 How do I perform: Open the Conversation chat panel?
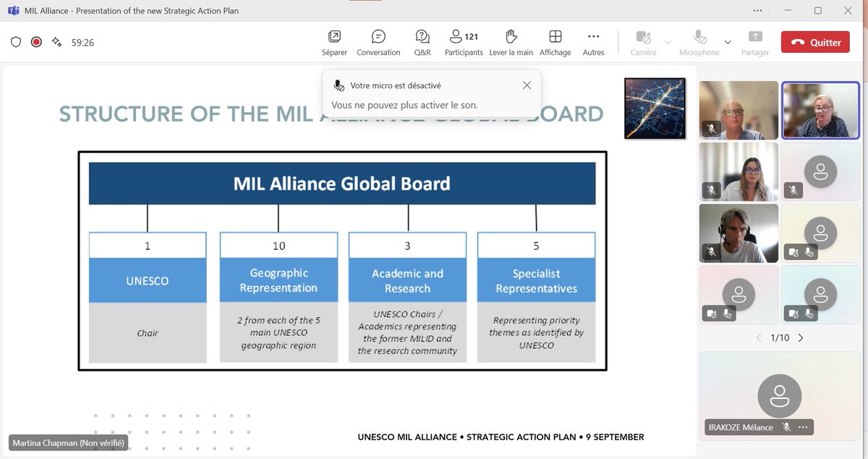click(378, 43)
